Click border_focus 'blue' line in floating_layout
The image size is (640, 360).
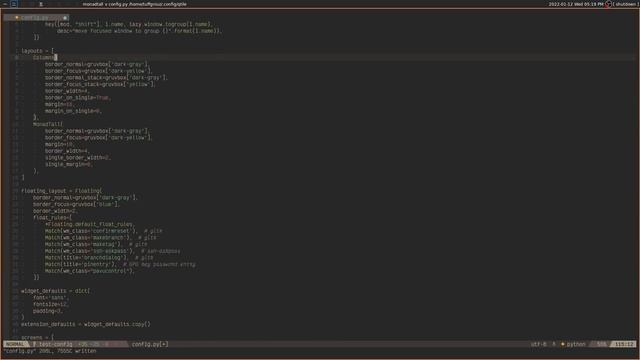click(x=76, y=204)
